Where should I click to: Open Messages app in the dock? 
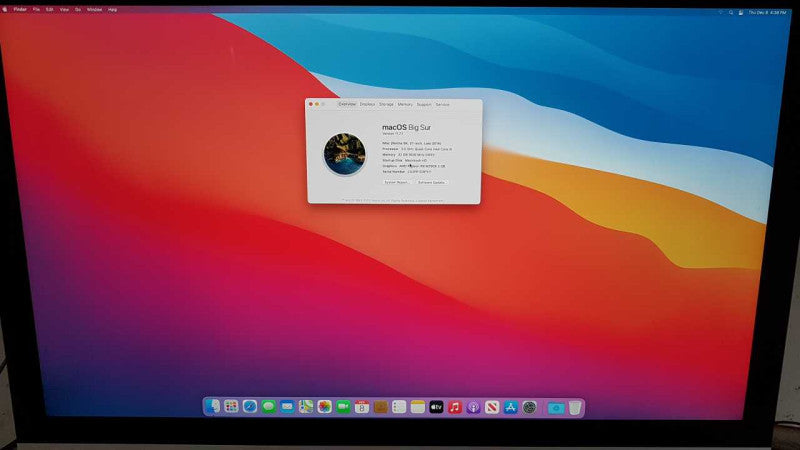coord(268,407)
